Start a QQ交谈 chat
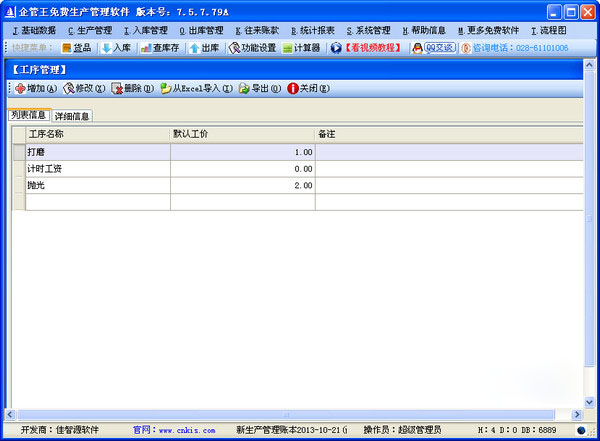 434,48
